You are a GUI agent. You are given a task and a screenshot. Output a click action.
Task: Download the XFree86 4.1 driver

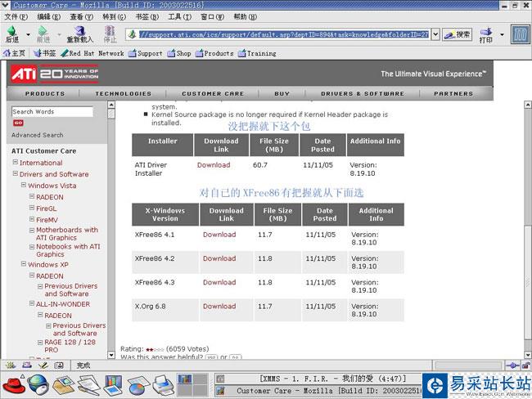[x=219, y=234]
